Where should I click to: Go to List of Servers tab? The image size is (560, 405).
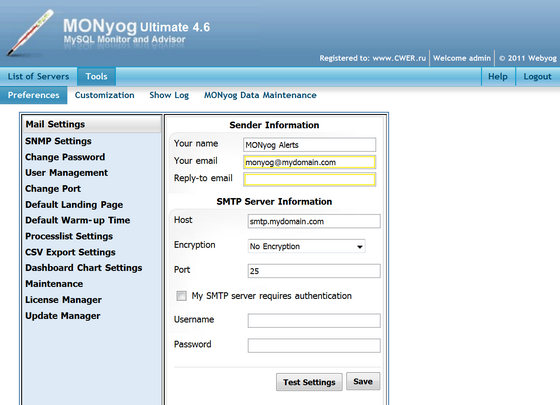tap(38, 76)
